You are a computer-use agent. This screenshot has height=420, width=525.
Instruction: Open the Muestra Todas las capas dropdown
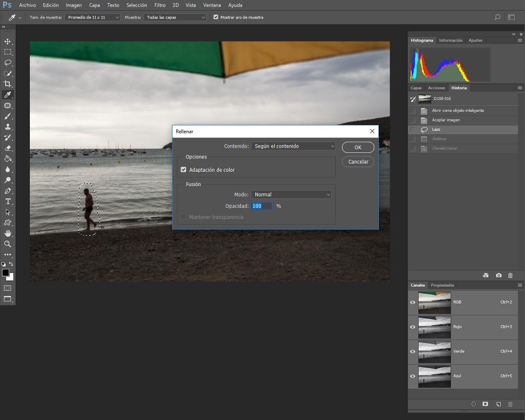tap(175, 17)
